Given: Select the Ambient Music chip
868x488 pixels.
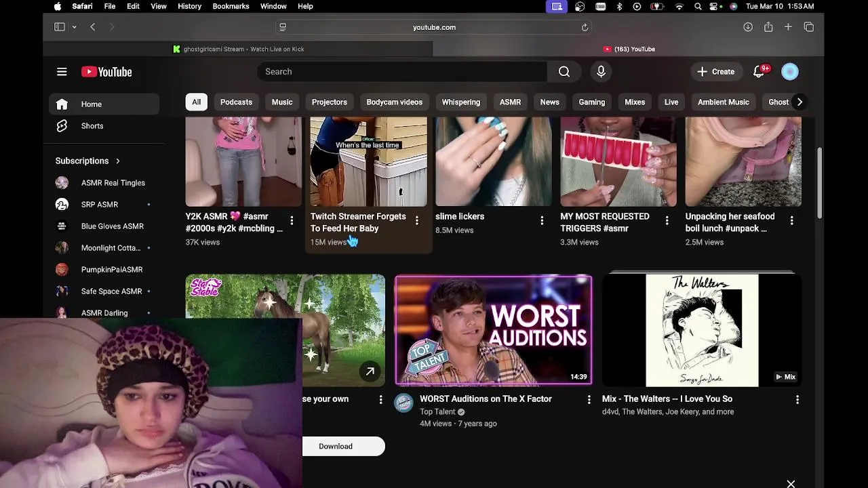Looking at the screenshot, I should point(723,102).
